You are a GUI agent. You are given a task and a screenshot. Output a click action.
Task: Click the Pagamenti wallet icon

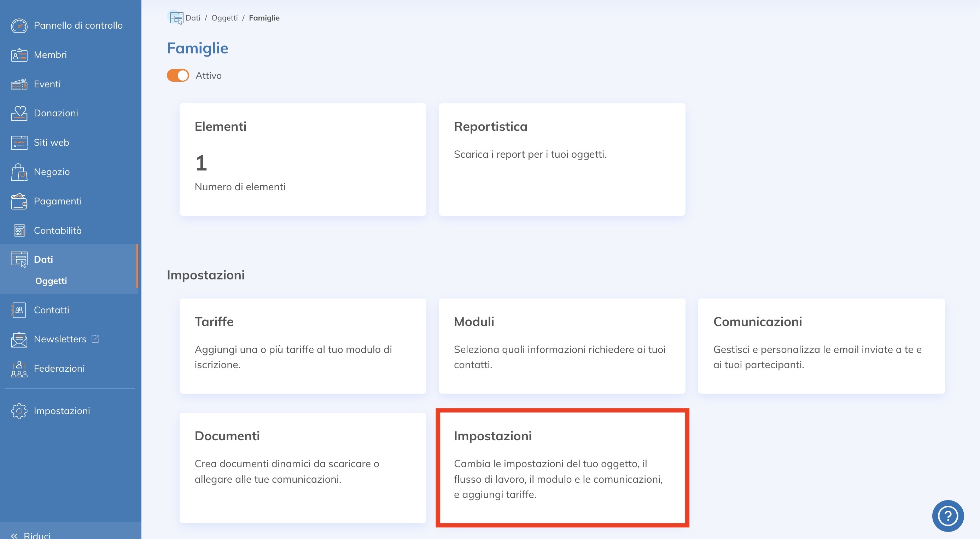point(19,201)
